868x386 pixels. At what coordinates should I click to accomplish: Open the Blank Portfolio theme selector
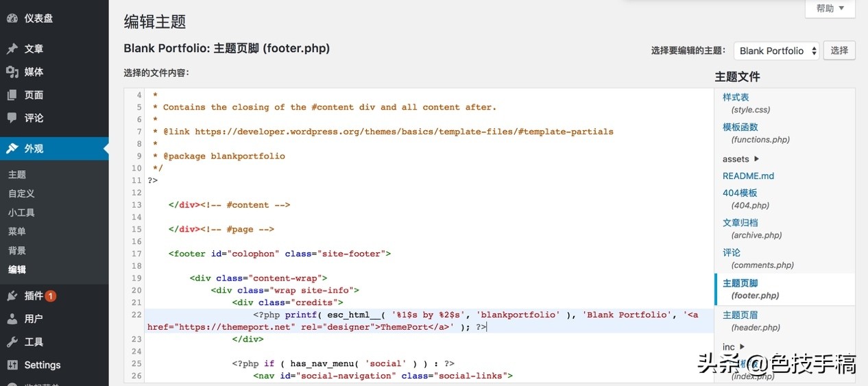(777, 51)
